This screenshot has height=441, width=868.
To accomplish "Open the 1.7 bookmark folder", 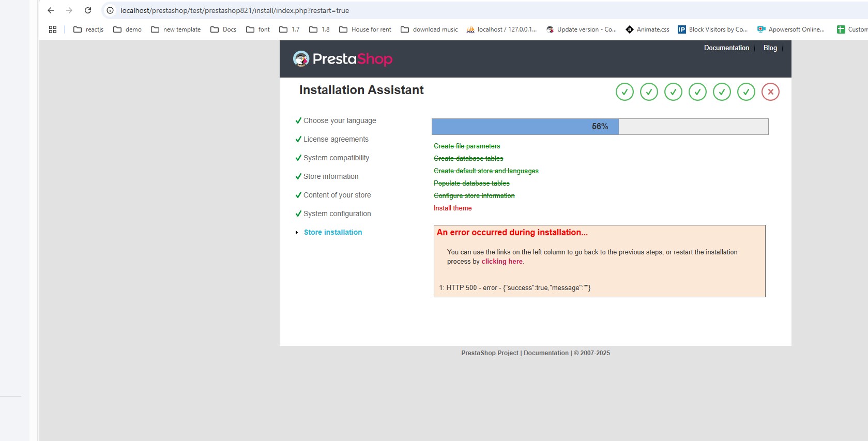I will 290,29.
